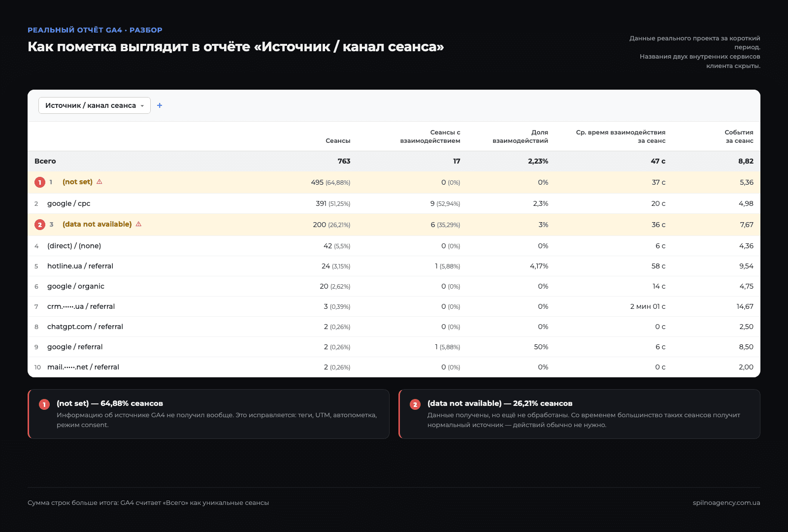Click sessions value 200 (26,21%)
Screen dimensions: 788x532
pos(331,225)
